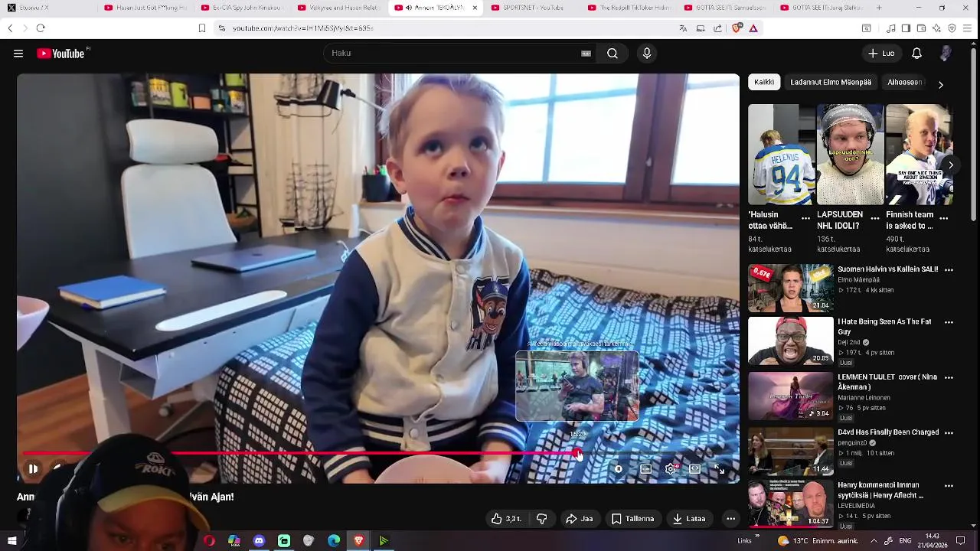980x551 pixels.
Task: Go back with the browser back arrow
Action: [10, 28]
